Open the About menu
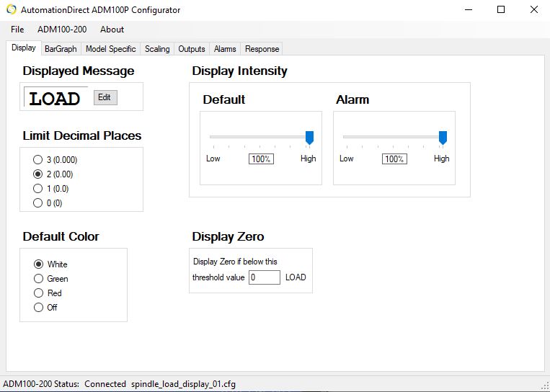Viewport: 550px width, 392px height. [x=112, y=30]
